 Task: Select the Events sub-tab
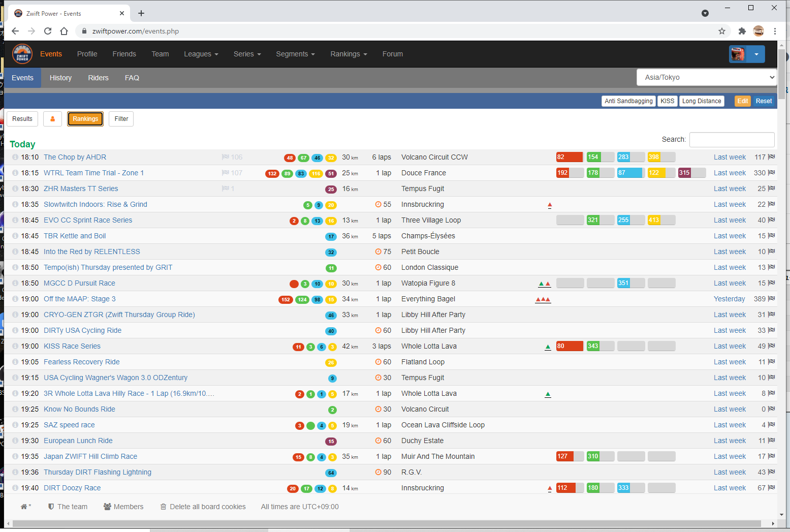22,78
